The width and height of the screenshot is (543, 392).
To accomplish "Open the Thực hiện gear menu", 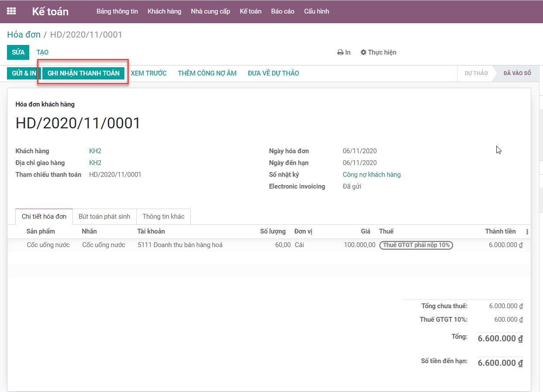I will (x=378, y=52).
